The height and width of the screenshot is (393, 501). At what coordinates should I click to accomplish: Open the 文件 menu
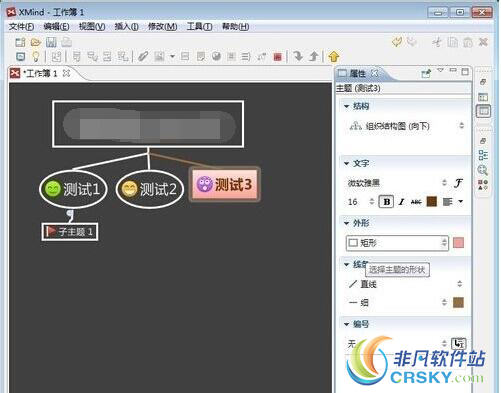pos(21,26)
